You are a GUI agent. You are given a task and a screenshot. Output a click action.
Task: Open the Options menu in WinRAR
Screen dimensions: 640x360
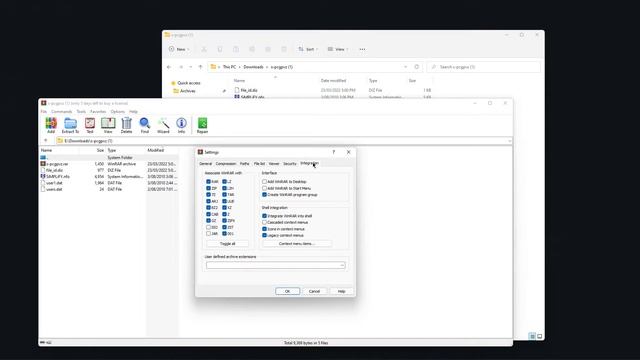pos(118,111)
